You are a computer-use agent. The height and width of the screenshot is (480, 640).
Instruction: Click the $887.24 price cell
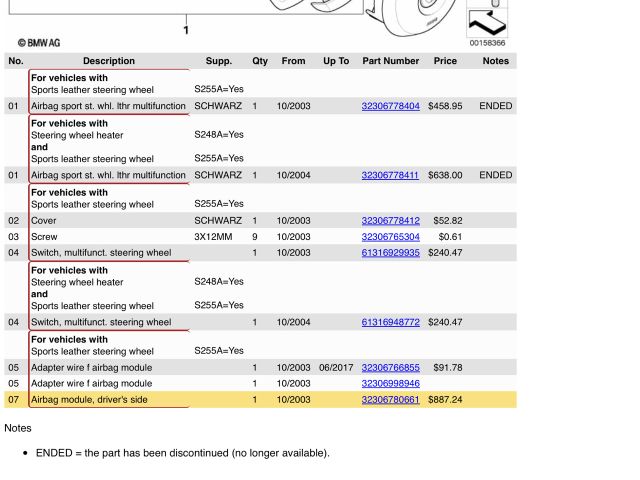click(x=445, y=400)
